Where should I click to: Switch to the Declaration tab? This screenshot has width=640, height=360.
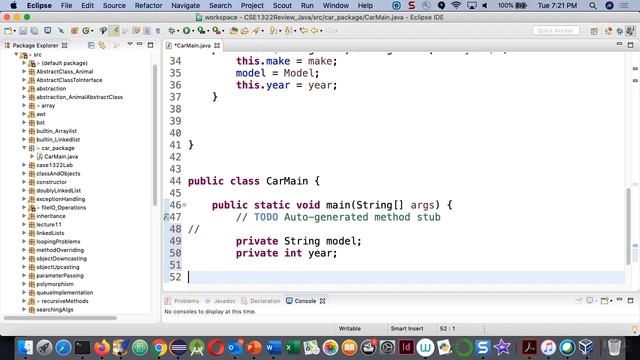point(260,301)
